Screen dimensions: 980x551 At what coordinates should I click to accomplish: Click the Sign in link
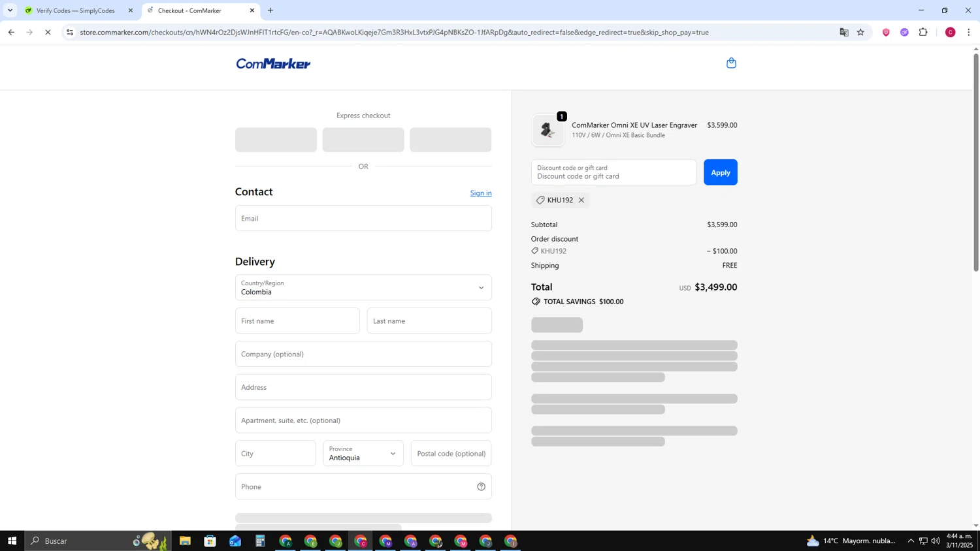(x=481, y=193)
